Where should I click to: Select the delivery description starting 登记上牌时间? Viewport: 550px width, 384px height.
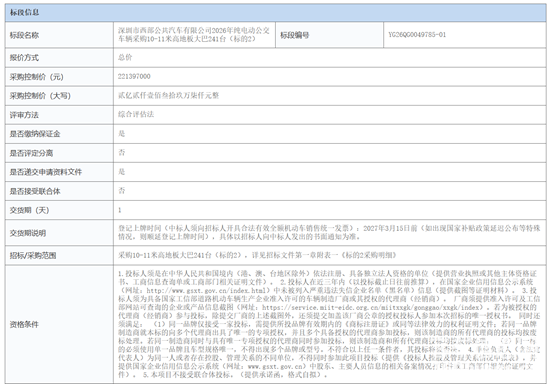[x=329, y=233]
